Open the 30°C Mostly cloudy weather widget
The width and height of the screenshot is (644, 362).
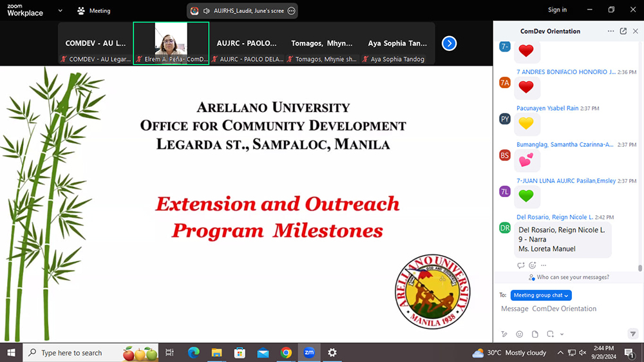509,352
